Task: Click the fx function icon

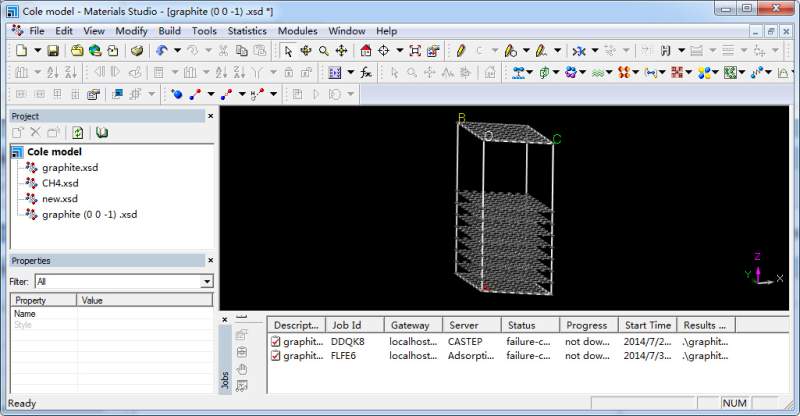Action: (x=366, y=72)
